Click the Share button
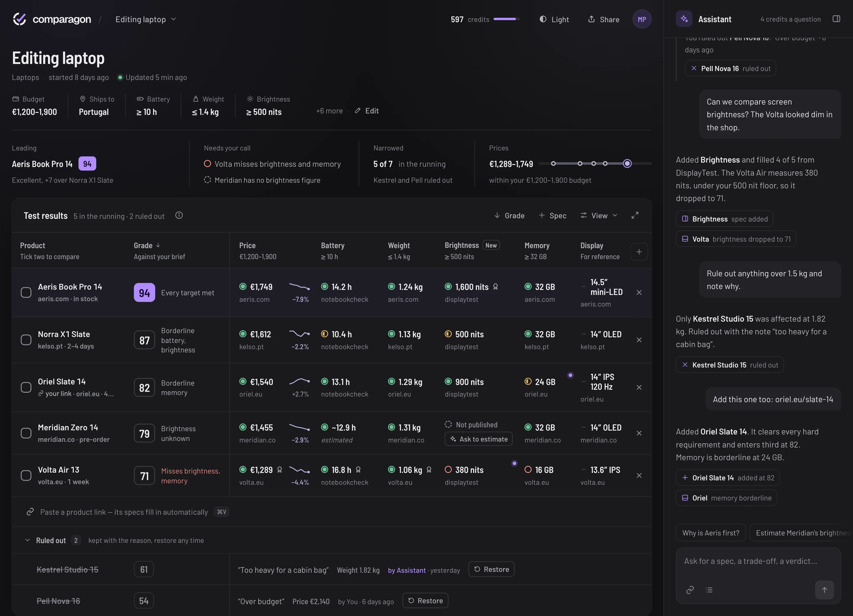Screen dimensions: 853x616 click(603, 19)
